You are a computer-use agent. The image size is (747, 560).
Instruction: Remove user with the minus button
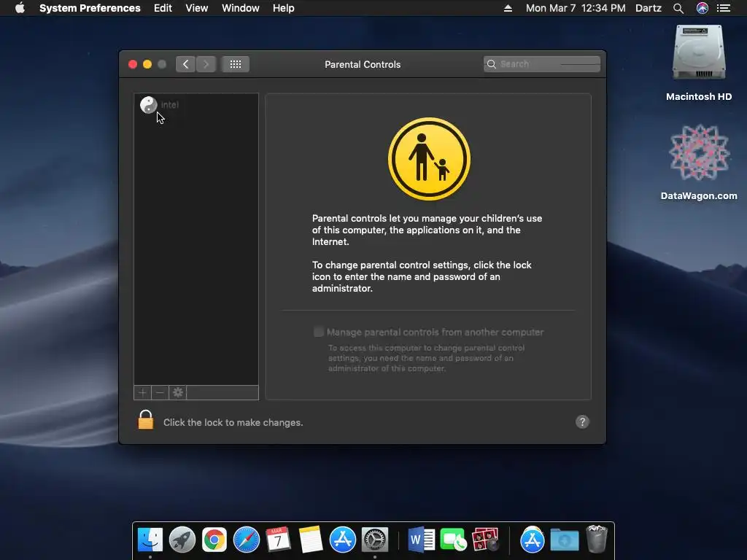160,392
